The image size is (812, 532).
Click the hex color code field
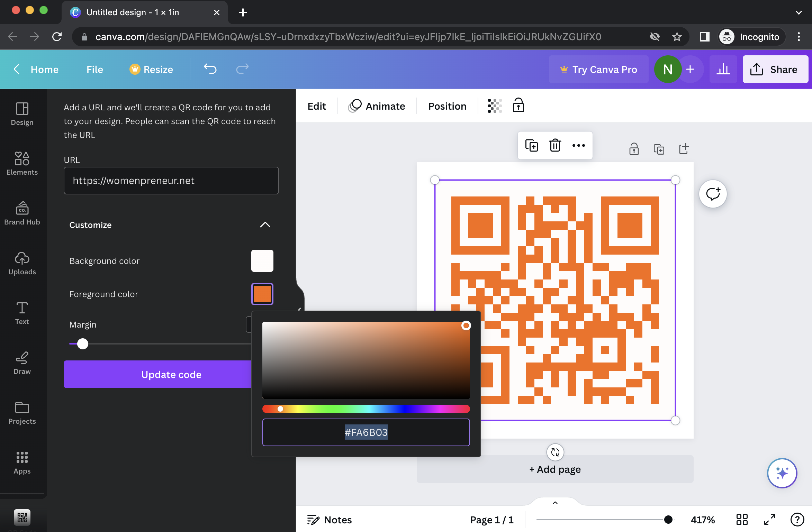tap(366, 432)
